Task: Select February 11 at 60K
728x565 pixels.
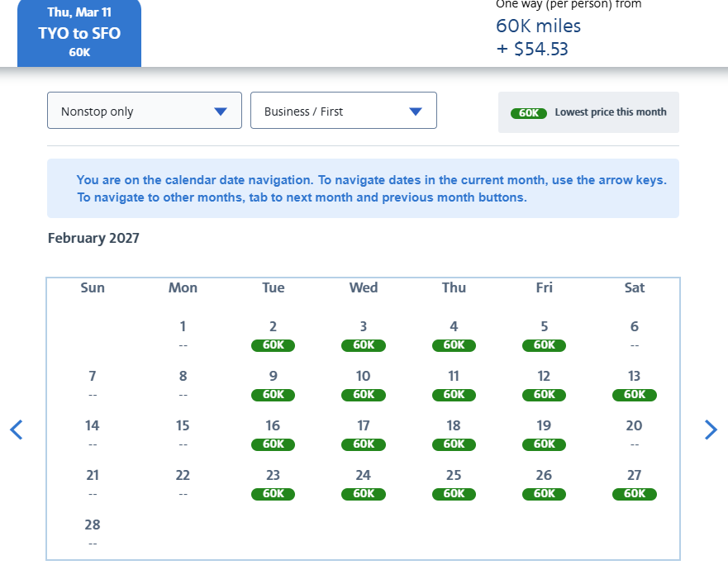Action: click(x=454, y=385)
